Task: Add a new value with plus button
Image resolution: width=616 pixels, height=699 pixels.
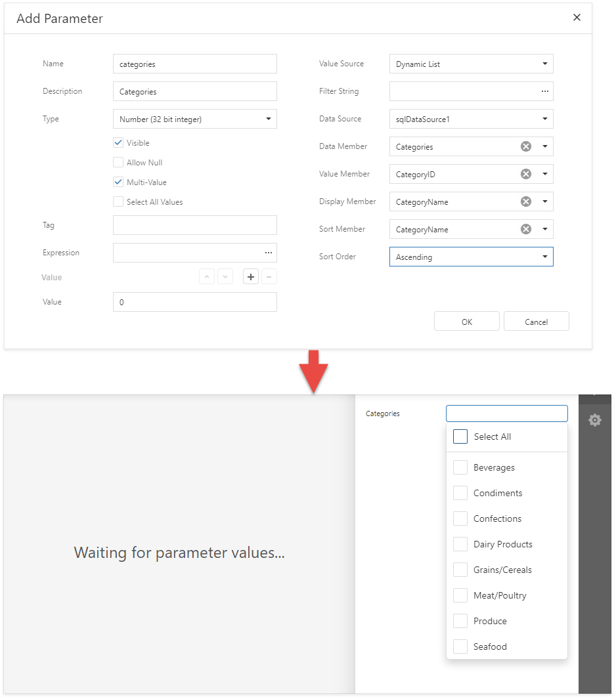Action: click(x=251, y=277)
